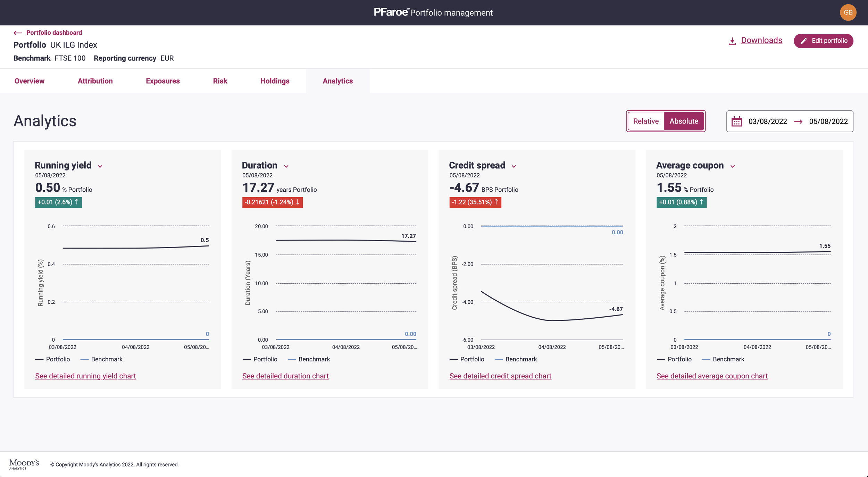Return to Portfolio dashboard
This screenshot has width=868, height=477.
tap(54, 33)
